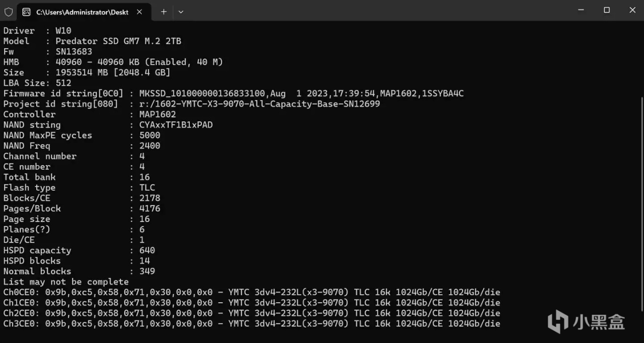Viewport: 644px width, 343px height.
Task: Expand the new tab profile dropdown
Action: (181, 12)
